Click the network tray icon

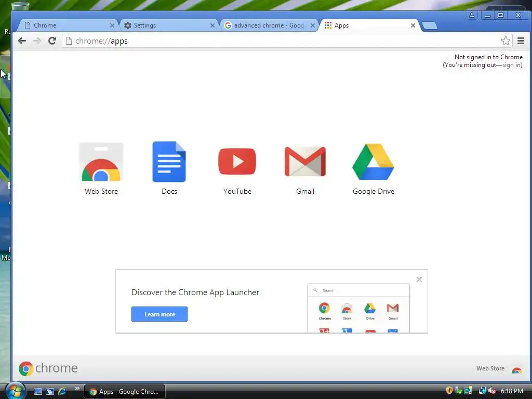coord(482,391)
